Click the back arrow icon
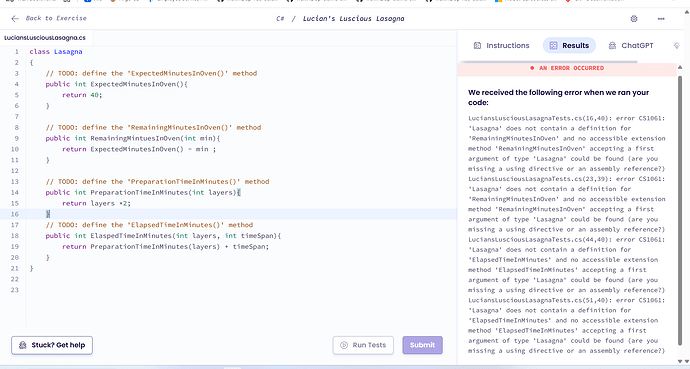The width and height of the screenshot is (690, 369). click(15, 18)
